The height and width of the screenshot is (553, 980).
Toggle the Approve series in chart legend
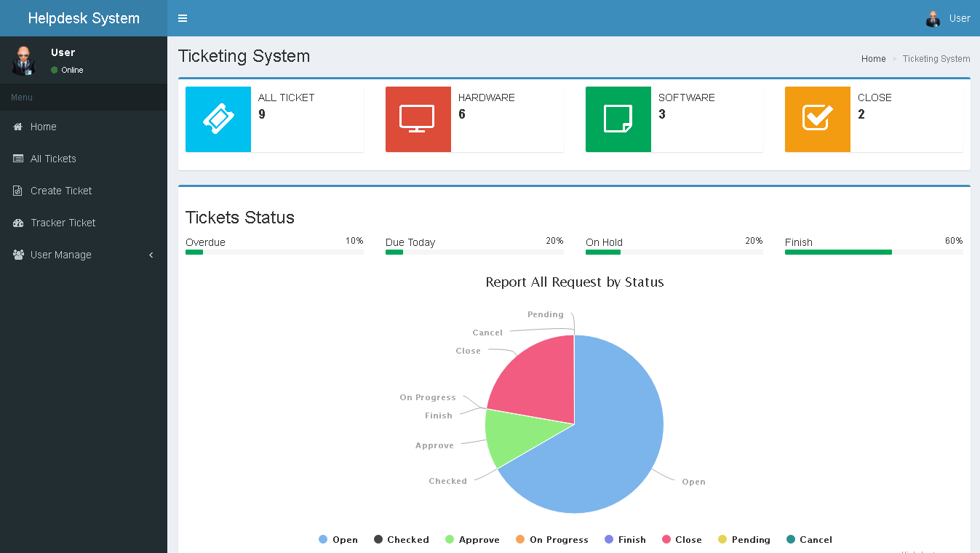[x=472, y=540]
